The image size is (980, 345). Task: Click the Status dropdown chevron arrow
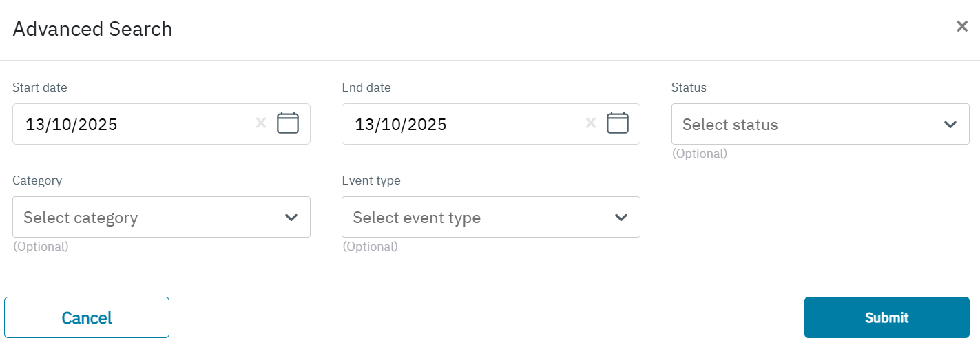tap(950, 125)
